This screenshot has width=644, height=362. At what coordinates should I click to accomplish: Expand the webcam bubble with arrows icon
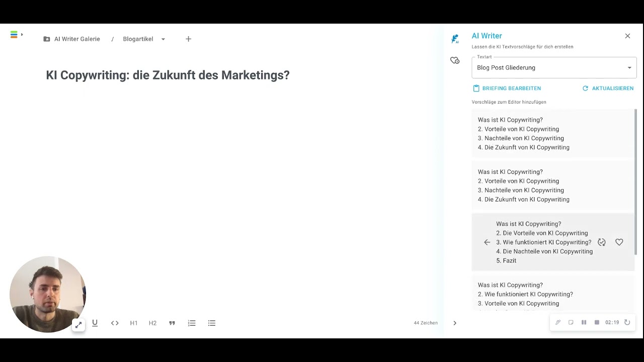[x=78, y=325]
